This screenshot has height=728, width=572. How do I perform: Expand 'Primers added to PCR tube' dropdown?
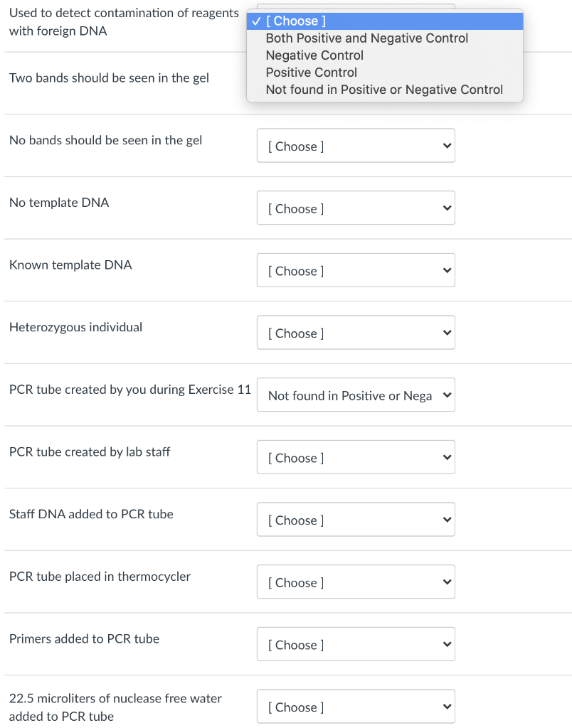356,645
